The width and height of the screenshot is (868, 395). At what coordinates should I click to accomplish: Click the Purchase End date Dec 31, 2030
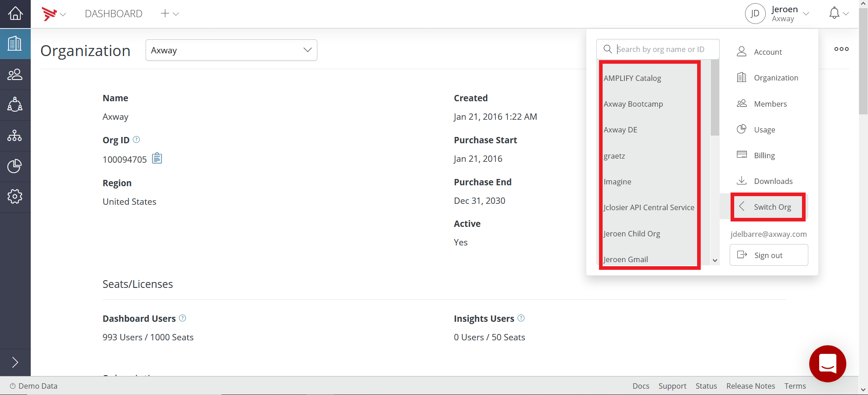point(480,201)
